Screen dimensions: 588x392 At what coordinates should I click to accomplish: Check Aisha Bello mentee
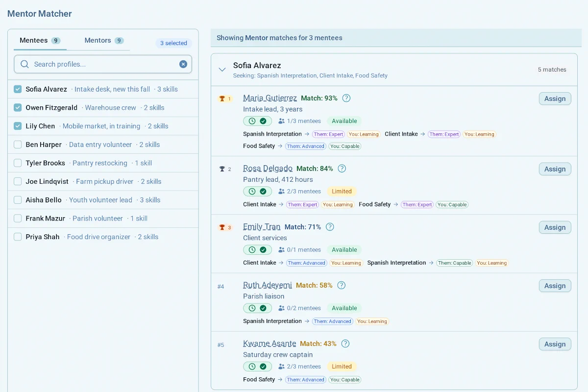coord(18,200)
